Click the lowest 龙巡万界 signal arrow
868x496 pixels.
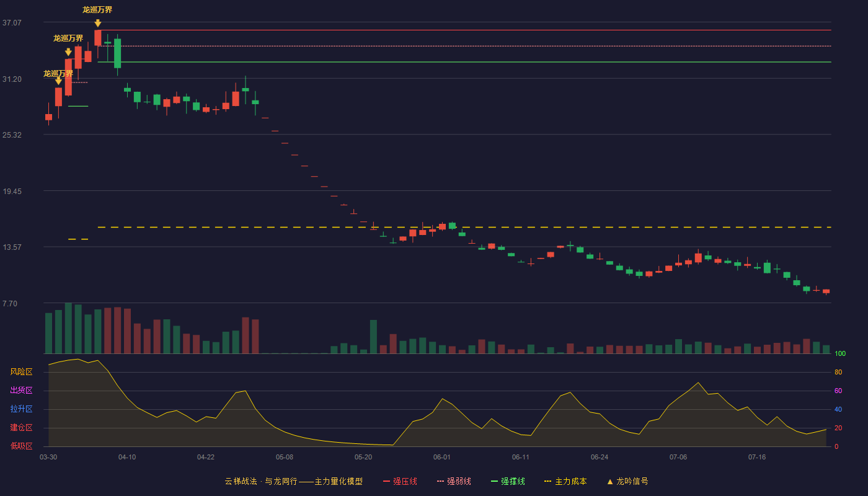pyautogui.click(x=58, y=81)
